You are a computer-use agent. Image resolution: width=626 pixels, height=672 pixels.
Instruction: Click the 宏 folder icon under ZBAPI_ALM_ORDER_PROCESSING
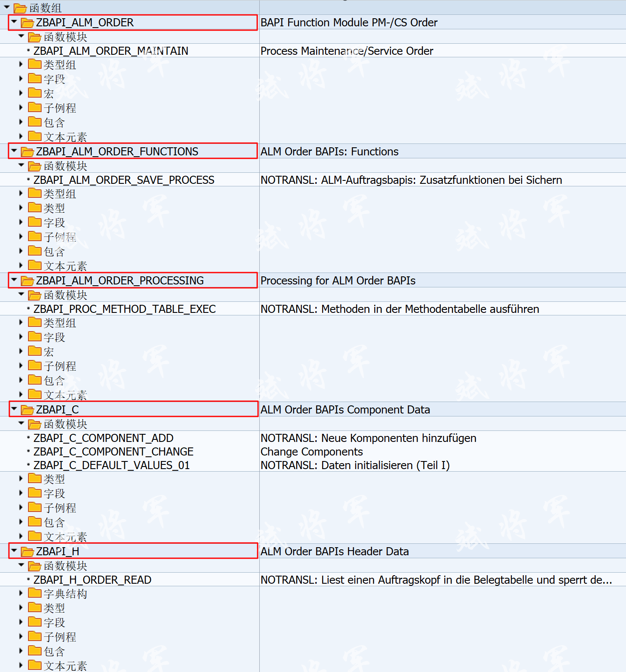pyautogui.click(x=34, y=351)
